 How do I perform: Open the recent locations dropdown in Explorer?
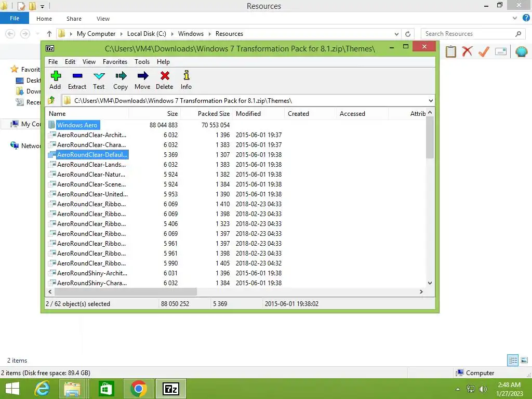coord(37,34)
